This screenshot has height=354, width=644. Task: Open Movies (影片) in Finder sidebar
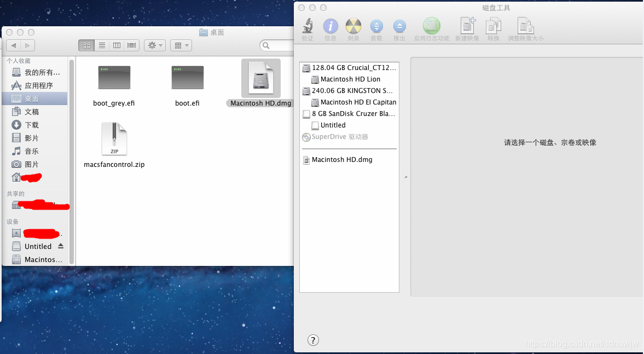tap(36, 138)
